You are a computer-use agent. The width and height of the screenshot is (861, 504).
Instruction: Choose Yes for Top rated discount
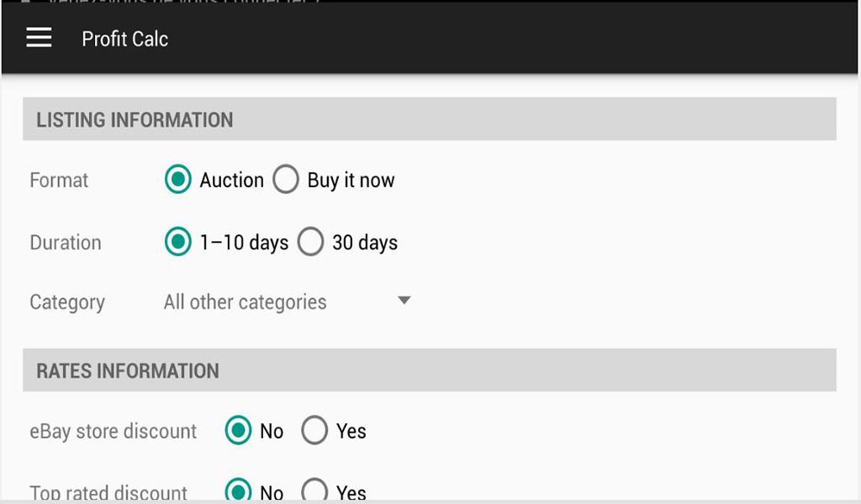coord(314,491)
